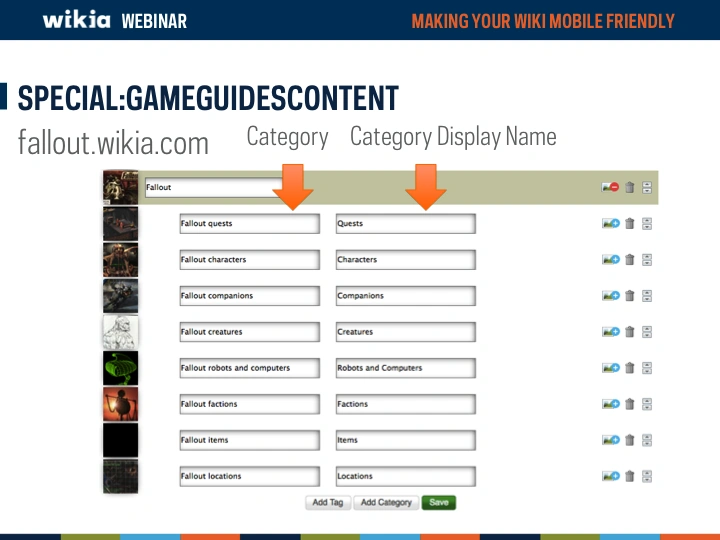Save the game guides content
This screenshot has height=540, width=720.
click(x=439, y=502)
